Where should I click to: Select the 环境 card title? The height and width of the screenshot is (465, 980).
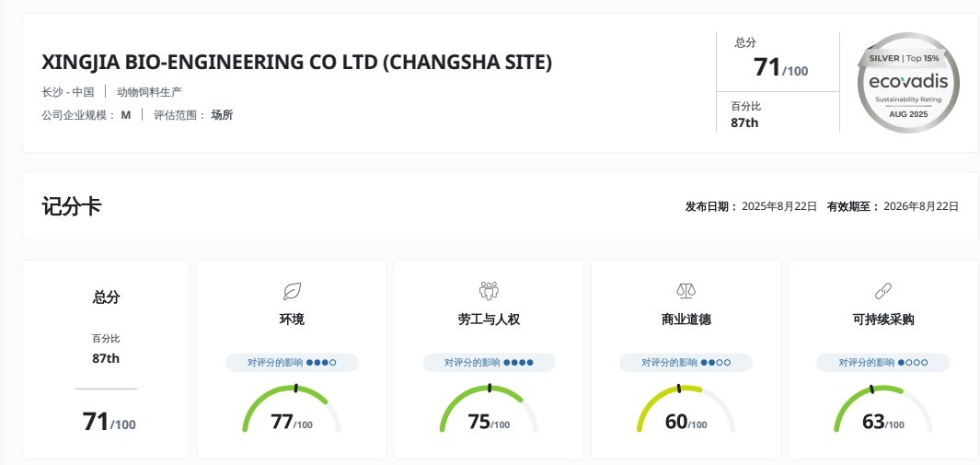coord(292,320)
